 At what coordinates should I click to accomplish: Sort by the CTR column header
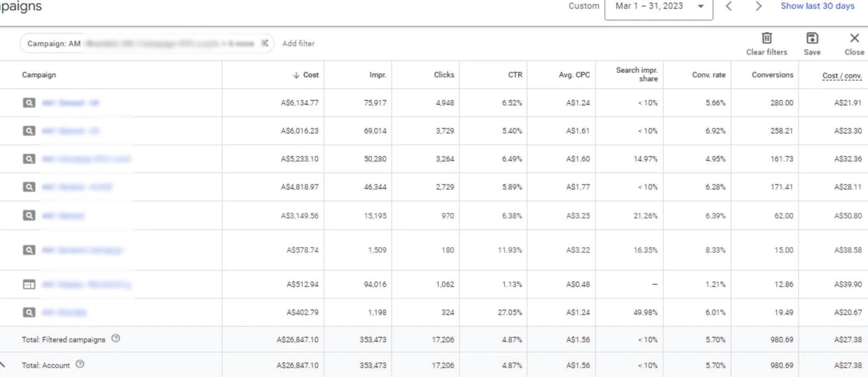pyautogui.click(x=515, y=75)
